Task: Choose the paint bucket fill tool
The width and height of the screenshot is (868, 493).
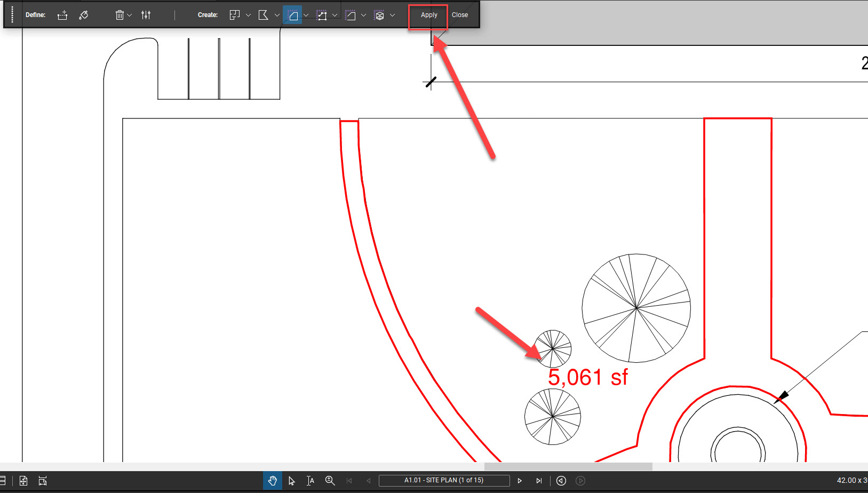Action: pos(84,15)
